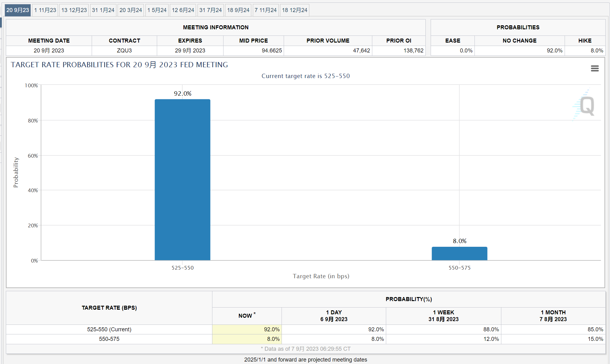Switch to the 1 11月23 meeting tab
610x364 pixels.
(x=45, y=10)
